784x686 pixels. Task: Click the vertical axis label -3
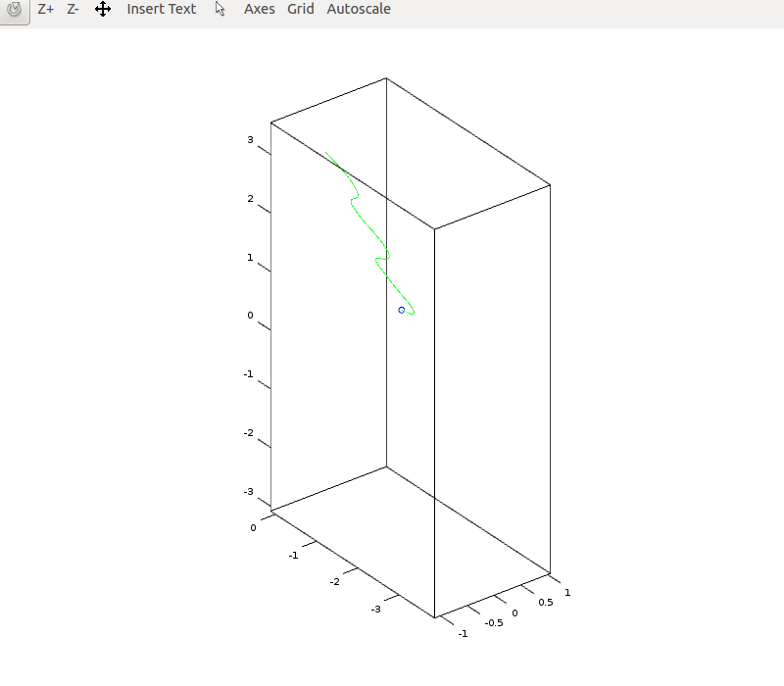248,492
